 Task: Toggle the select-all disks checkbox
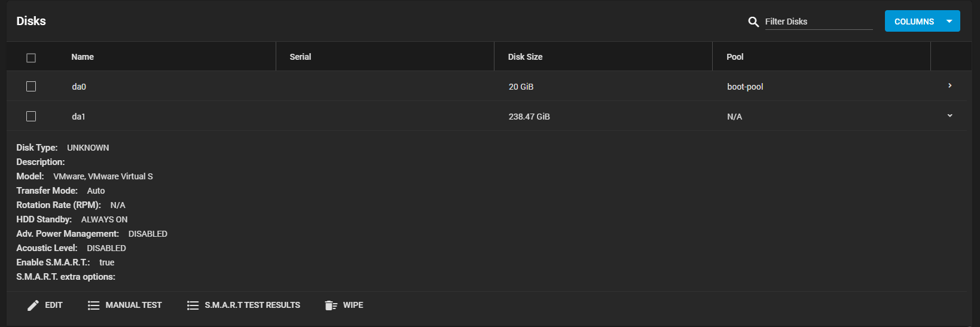pyautogui.click(x=31, y=57)
